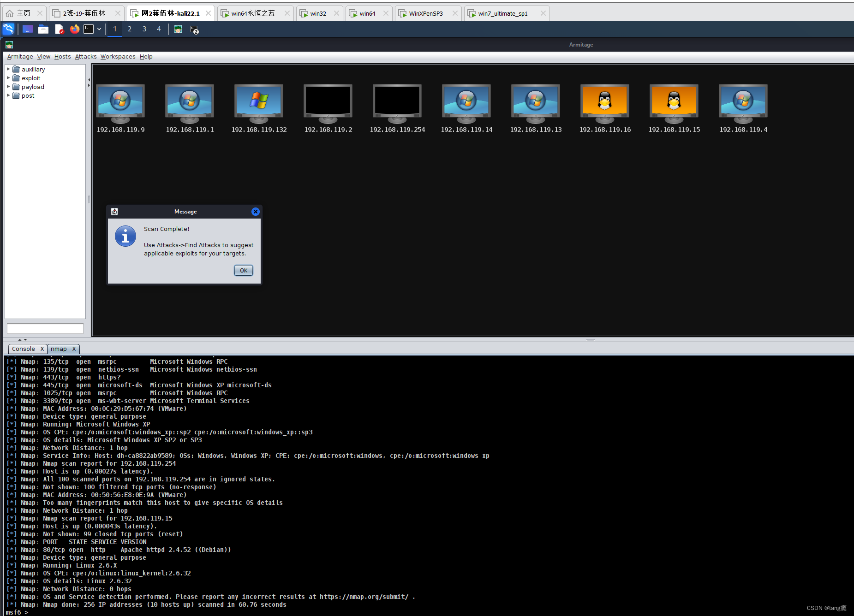The width and height of the screenshot is (854, 616).
Task: Open the Help menu
Action: (x=146, y=57)
